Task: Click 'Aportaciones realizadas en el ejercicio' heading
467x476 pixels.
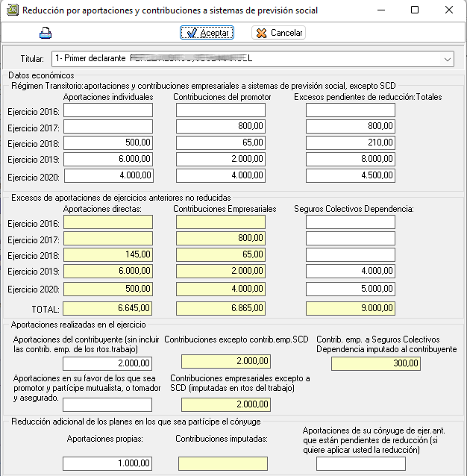Action: pos(78,325)
